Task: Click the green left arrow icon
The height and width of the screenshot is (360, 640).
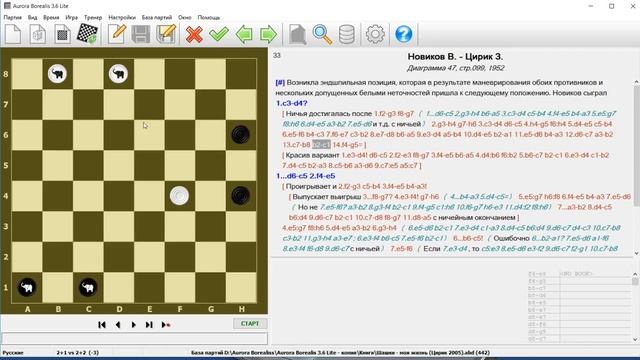Action: 244,34
